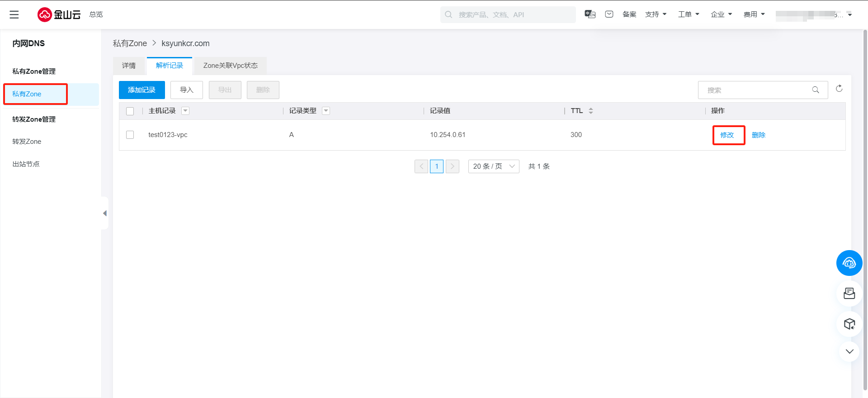Refresh the records list
Image resolution: width=868 pixels, height=398 pixels.
839,89
